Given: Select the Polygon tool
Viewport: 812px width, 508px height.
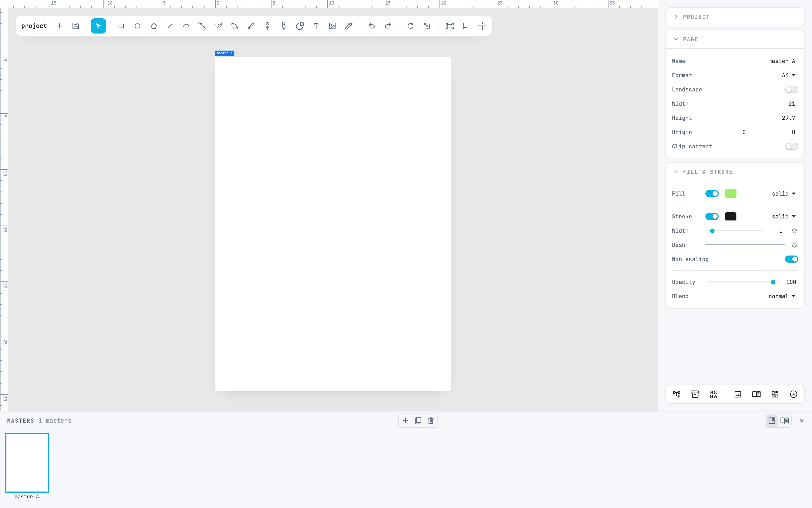Looking at the screenshot, I should pos(154,26).
